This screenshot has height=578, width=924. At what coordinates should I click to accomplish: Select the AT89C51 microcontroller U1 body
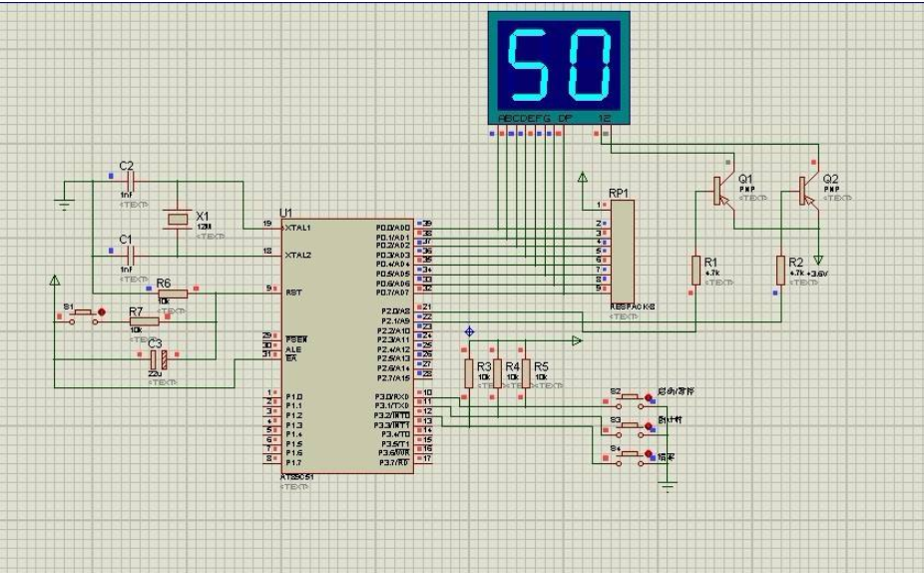pyautogui.click(x=347, y=345)
